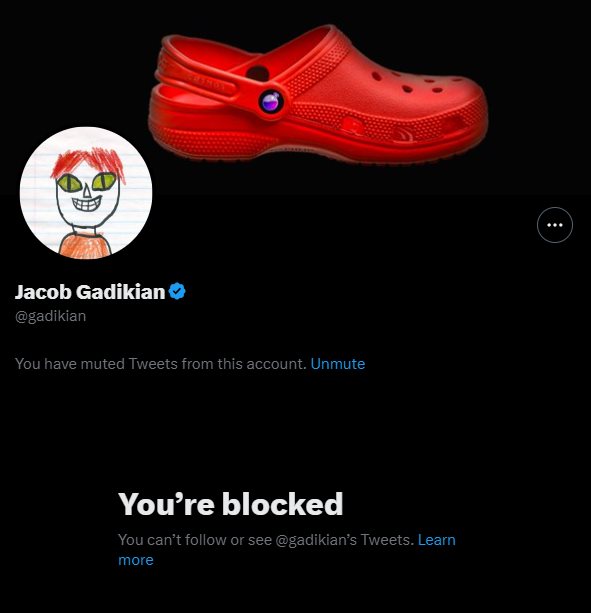Select the Jacob Gadikian display name
The image size is (591, 613).
click(90, 292)
